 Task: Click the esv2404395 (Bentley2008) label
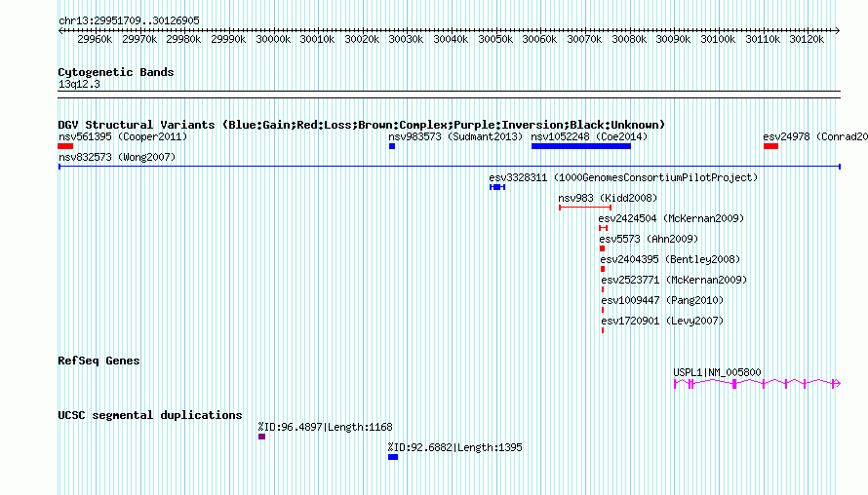click(x=670, y=259)
